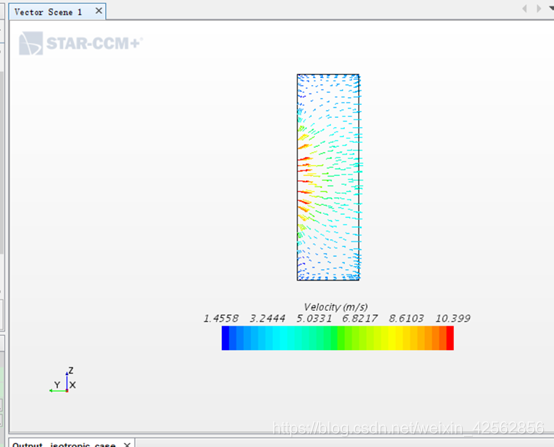Click the legend value 3.2444
This screenshot has height=447, width=554.
click(x=267, y=319)
